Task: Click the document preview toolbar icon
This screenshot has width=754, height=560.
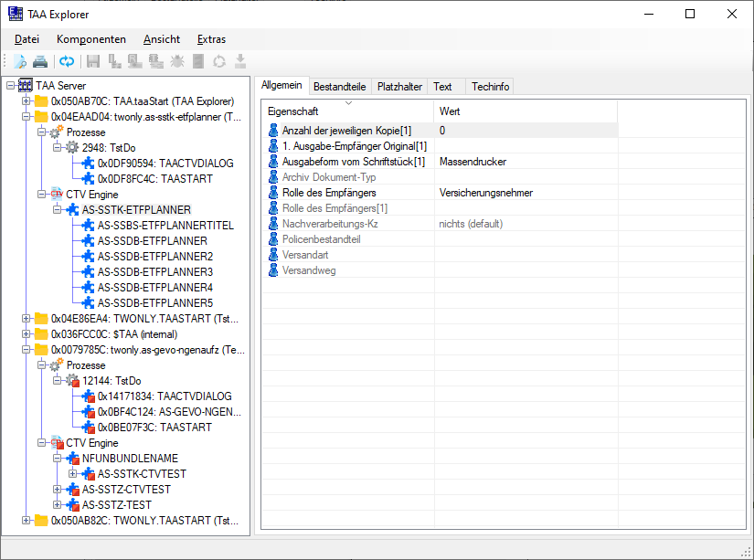Action: pyautogui.click(x=20, y=62)
